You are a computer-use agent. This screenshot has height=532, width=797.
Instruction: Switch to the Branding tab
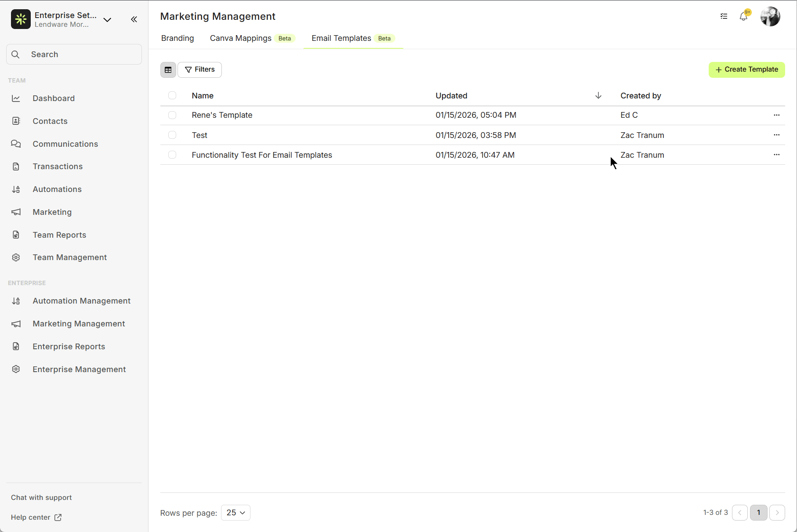[178, 38]
